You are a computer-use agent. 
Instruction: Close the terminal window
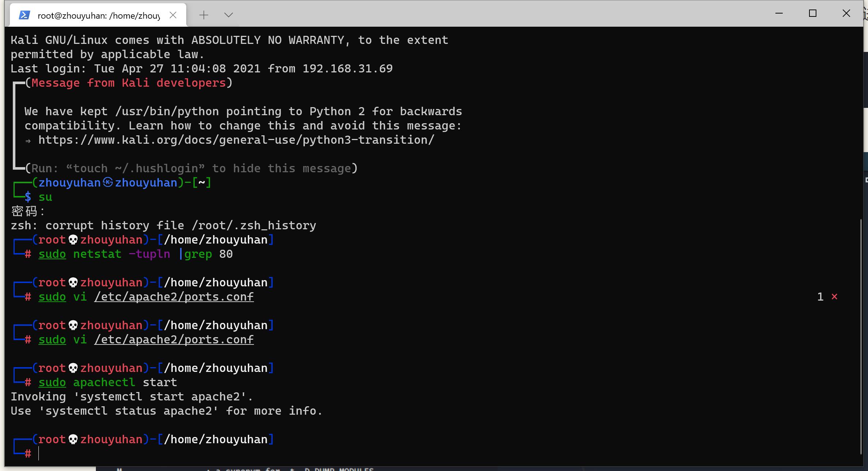tap(846, 14)
